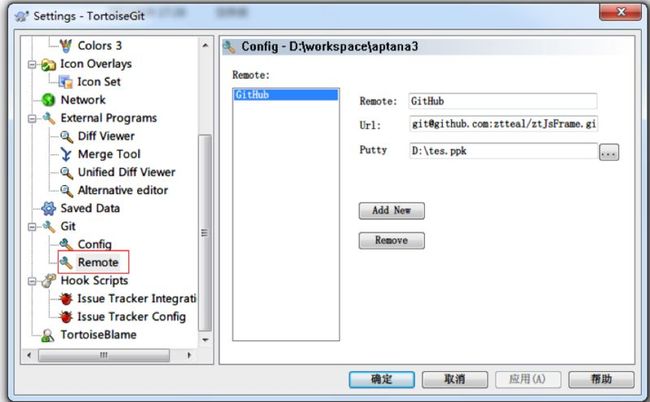Collapse the Hook Scripts tree node
Screen dimensions: 650x402
pos(32,281)
